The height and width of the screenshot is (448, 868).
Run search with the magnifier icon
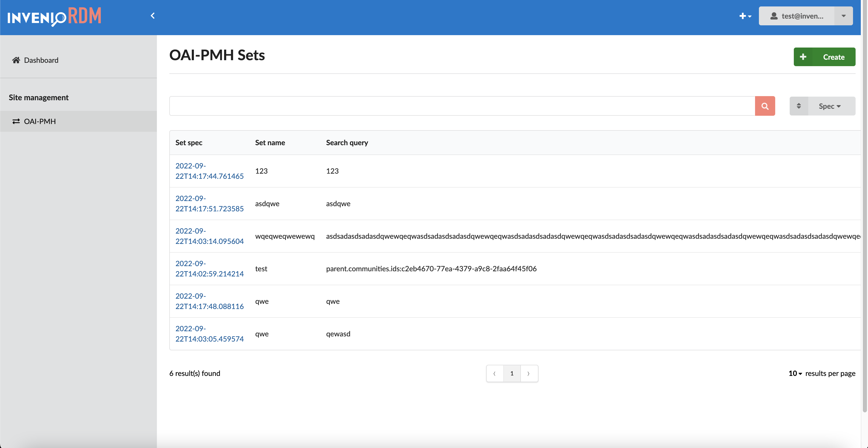pos(765,105)
